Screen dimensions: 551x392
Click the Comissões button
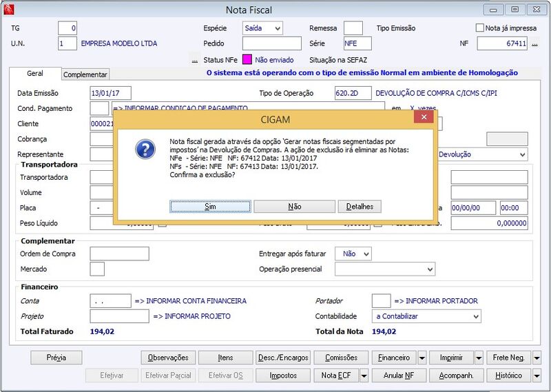click(341, 358)
